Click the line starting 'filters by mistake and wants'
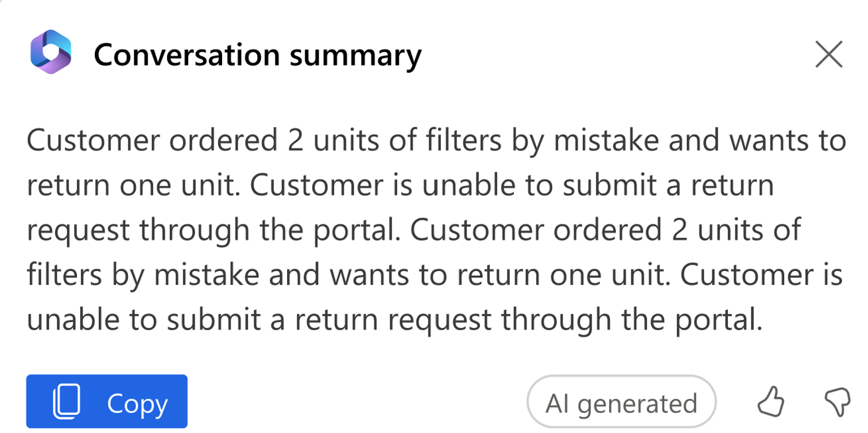The height and width of the screenshot is (433, 868). click(x=435, y=275)
